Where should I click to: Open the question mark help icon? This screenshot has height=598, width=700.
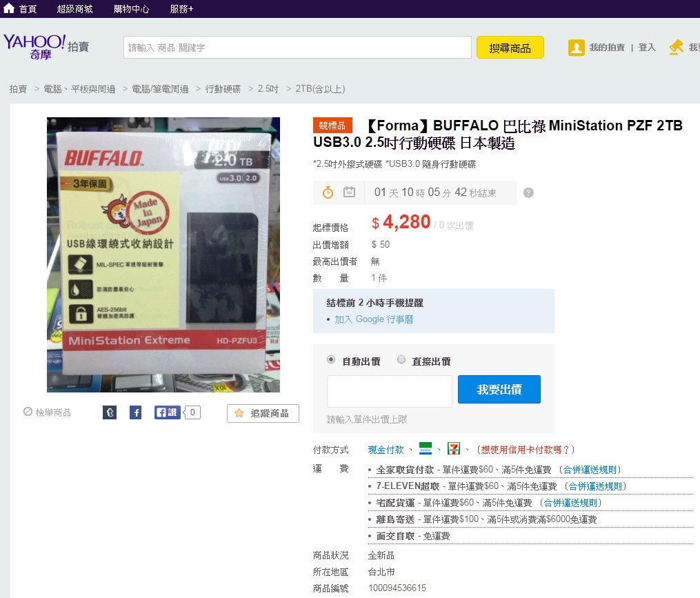[x=528, y=192]
